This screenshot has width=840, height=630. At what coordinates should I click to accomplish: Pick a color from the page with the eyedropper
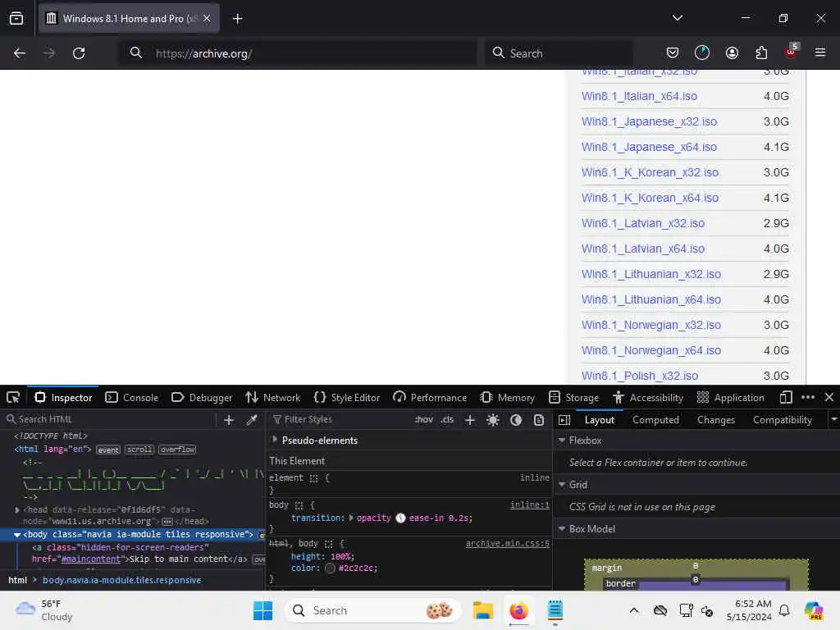(x=252, y=420)
